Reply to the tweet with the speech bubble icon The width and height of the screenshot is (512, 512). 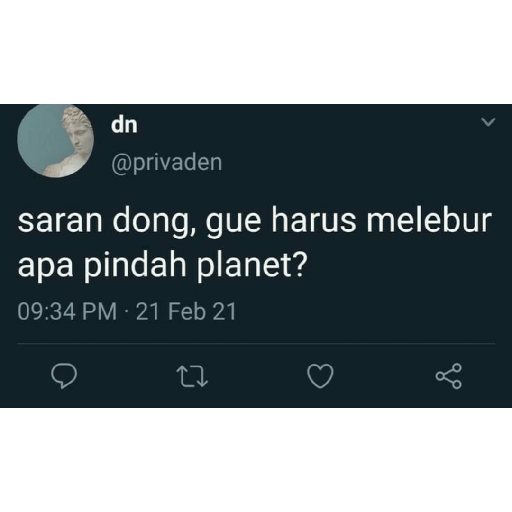tap(64, 376)
